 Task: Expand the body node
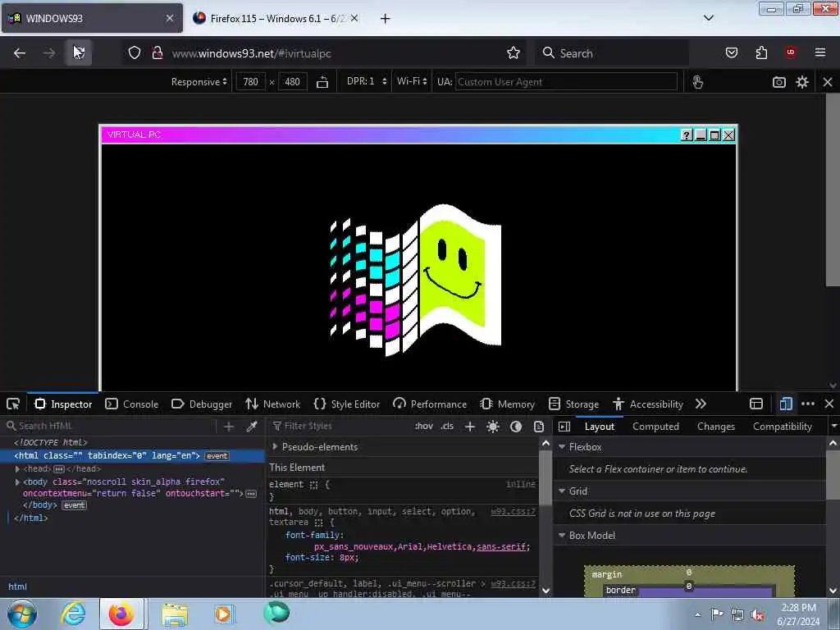[x=17, y=482]
